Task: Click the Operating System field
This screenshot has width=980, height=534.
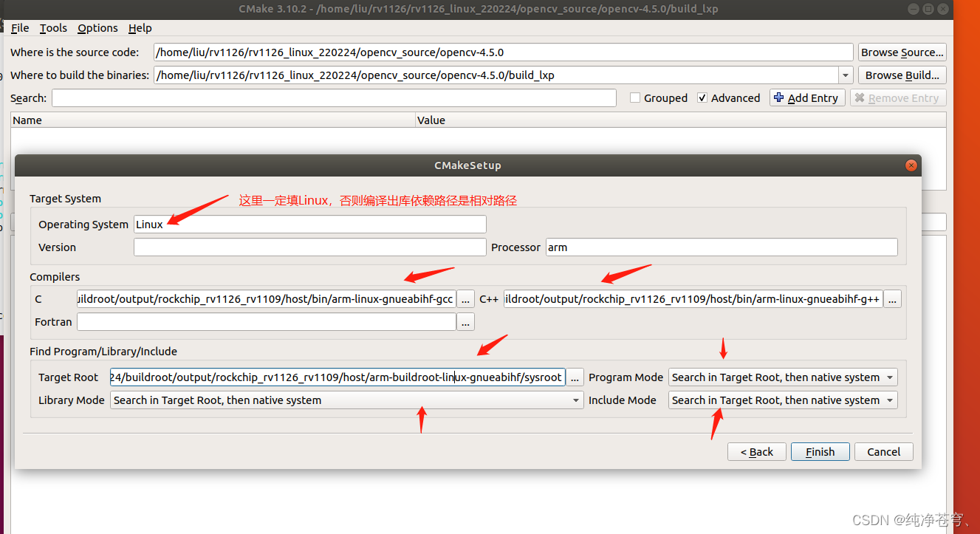Action: 309,225
